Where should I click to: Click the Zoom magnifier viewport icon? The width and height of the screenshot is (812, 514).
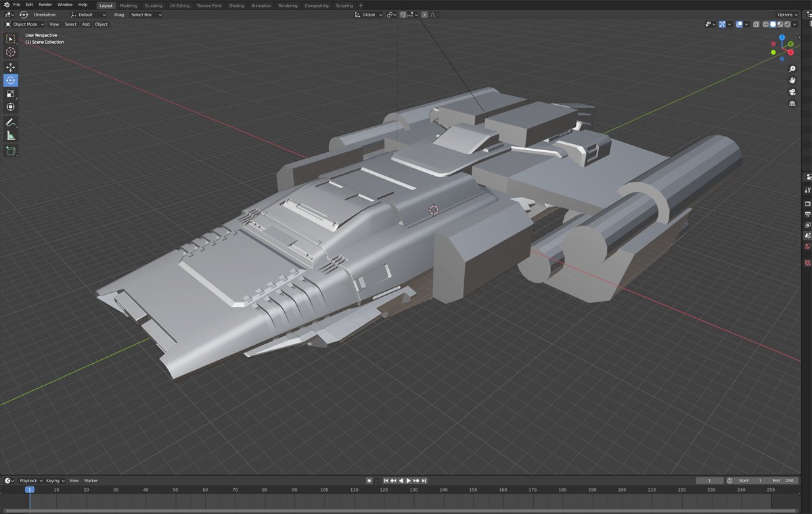tap(792, 69)
